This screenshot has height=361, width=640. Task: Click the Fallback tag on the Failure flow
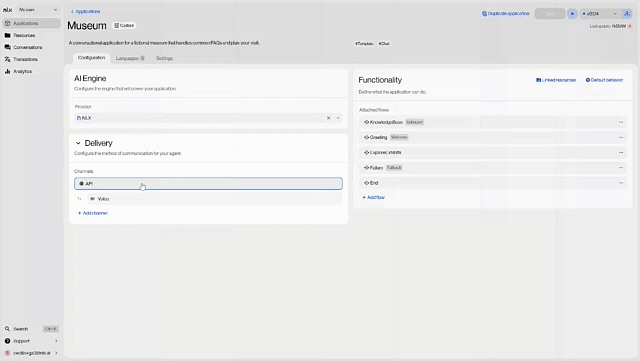pyautogui.click(x=394, y=168)
